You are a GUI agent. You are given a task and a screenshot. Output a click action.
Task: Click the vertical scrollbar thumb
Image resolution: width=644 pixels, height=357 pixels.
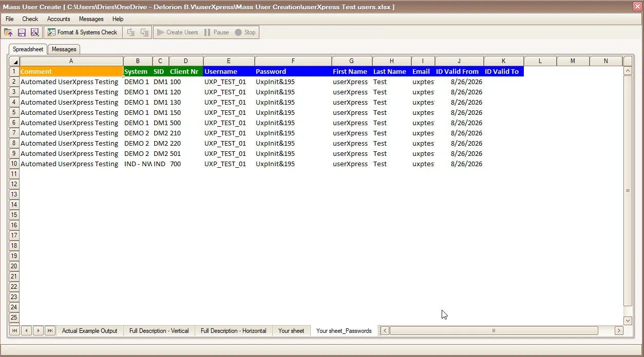(628, 190)
